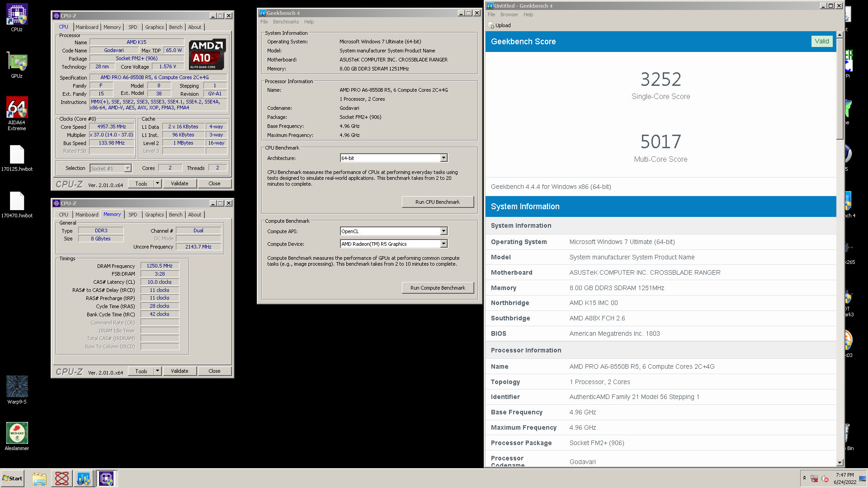Open Help menu in Geekbench results window
The height and width of the screenshot is (488, 868).
tap(528, 14)
